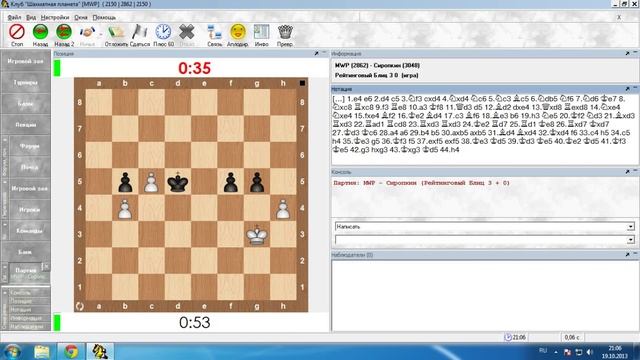Expand the empty combo box below Написать
The width and height of the screenshot is (640, 360).
tap(631, 240)
